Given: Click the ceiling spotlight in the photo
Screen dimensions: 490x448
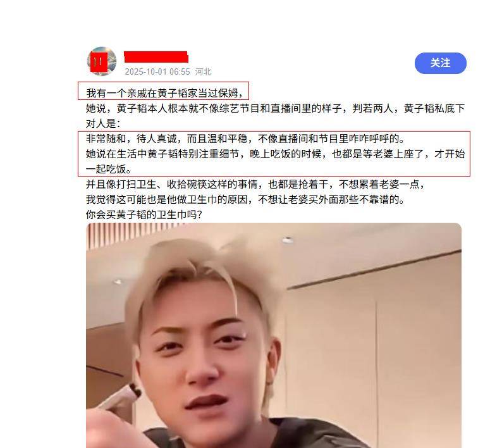Looking at the screenshot, I should 288,240.
